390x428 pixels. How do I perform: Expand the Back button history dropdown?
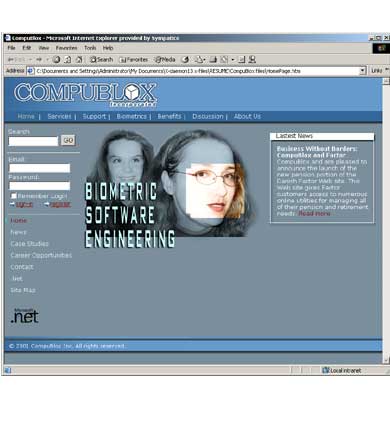[x=30, y=60]
